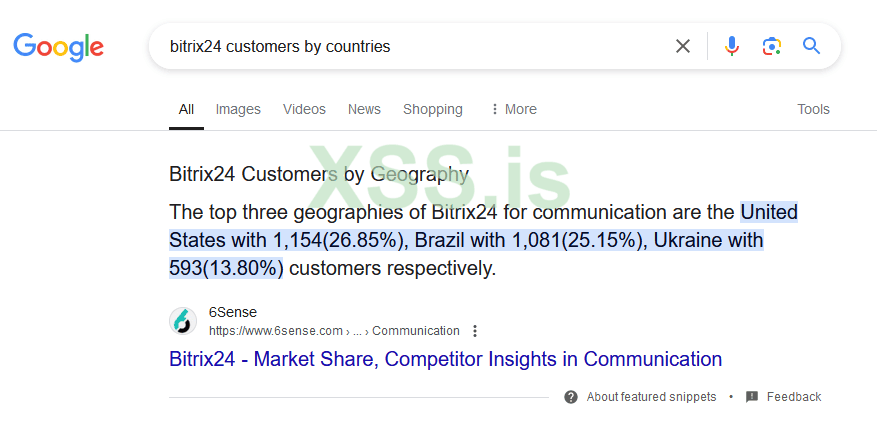Screen dimensions: 877x425
Task: Open the Shopping tab
Action: (x=432, y=109)
